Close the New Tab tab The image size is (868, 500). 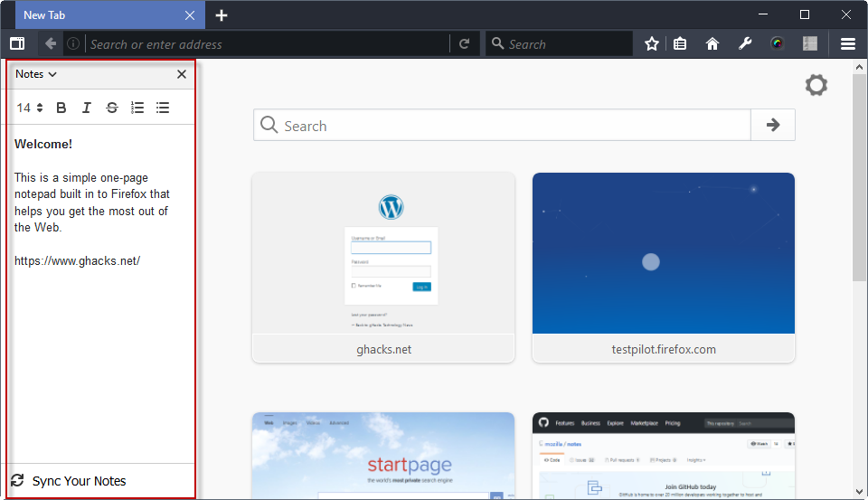tap(190, 15)
